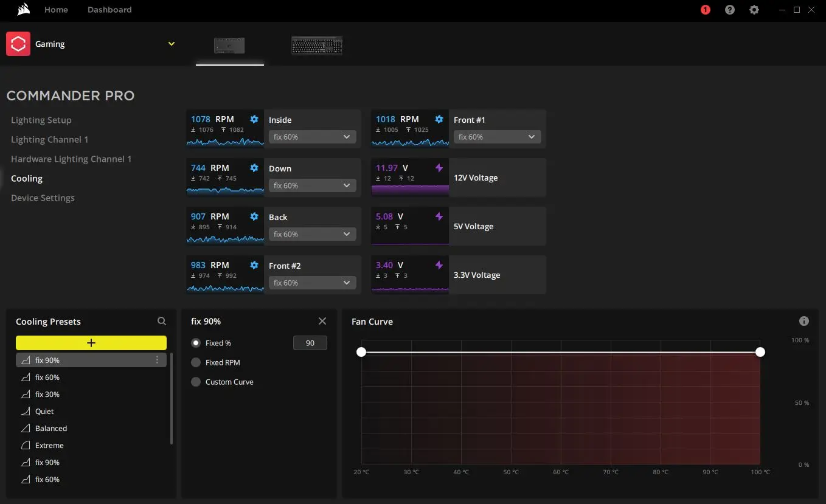This screenshot has height=504, width=826.
Task: Add a new cooling preset
Action: (91, 343)
